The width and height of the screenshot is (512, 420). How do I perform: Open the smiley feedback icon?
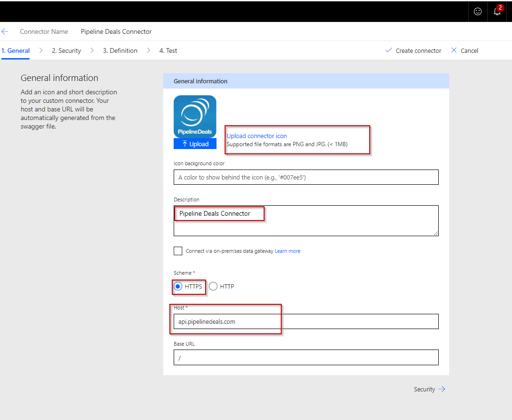[x=478, y=11]
